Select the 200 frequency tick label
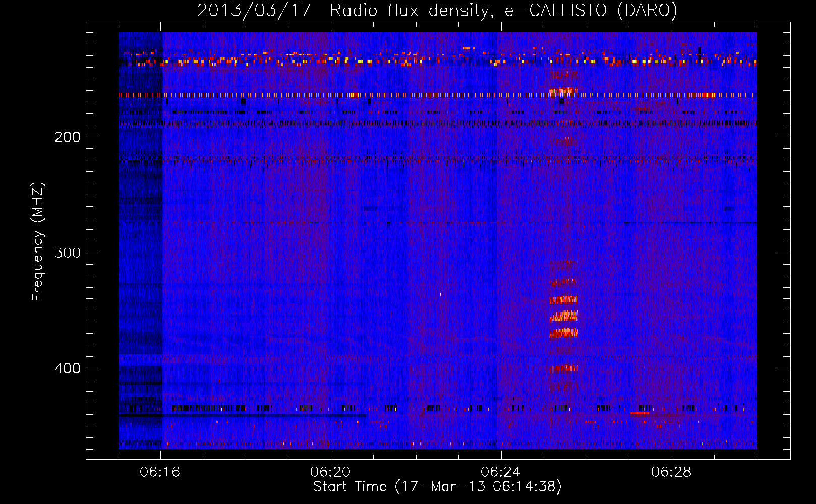The height and width of the screenshot is (504, 816). [68, 137]
